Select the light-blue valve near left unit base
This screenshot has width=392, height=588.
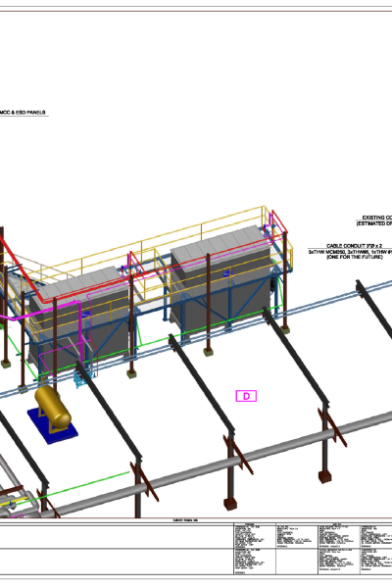tap(79, 379)
